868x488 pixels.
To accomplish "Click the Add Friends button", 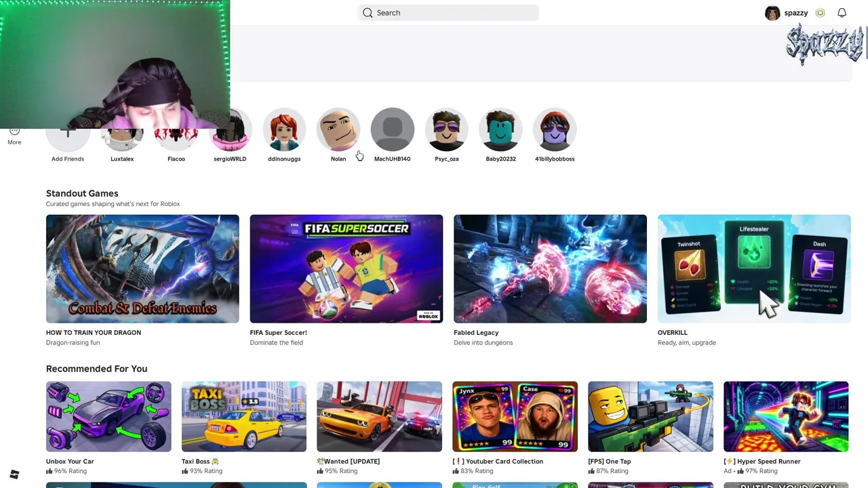I will coord(68,139).
